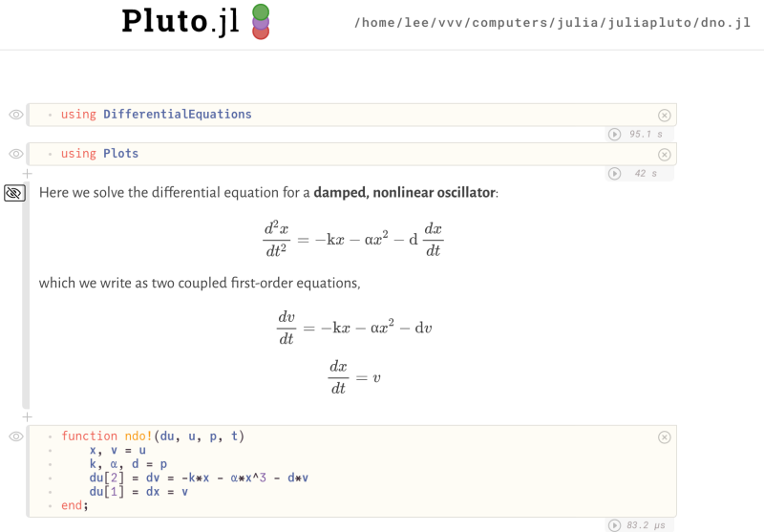Show hidden code of the markdown cell

coord(14,193)
